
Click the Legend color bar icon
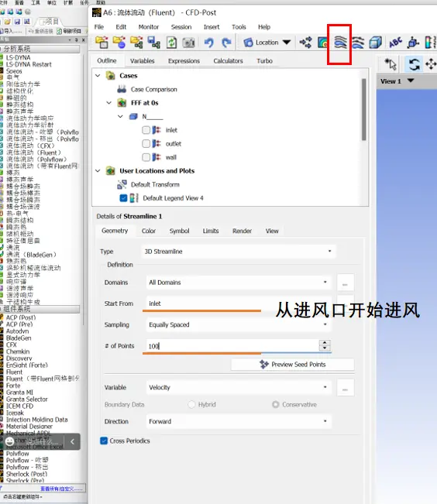(x=430, y=43)
